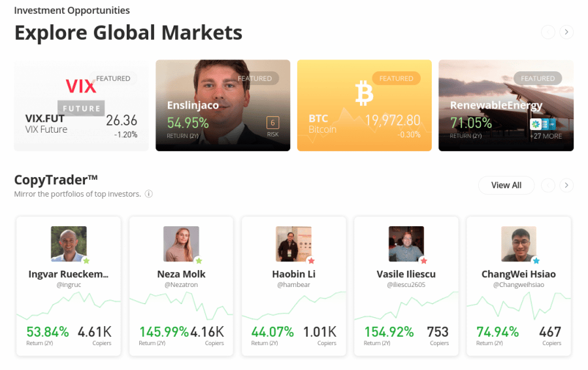Click red star badge on Haobin Li's avatar
Screen dimensions: 588x370
click(x=311, y=260)
